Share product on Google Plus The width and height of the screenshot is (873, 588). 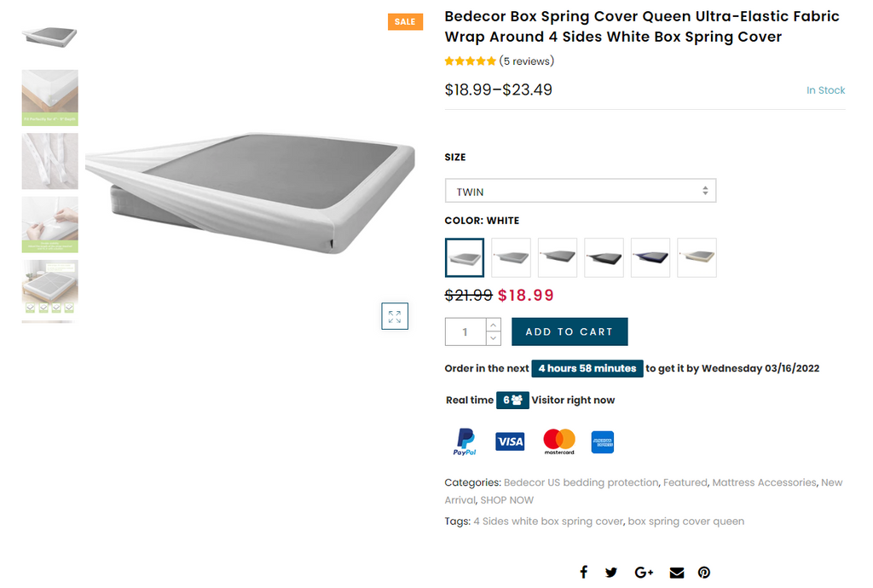click(x=644, y=573)
